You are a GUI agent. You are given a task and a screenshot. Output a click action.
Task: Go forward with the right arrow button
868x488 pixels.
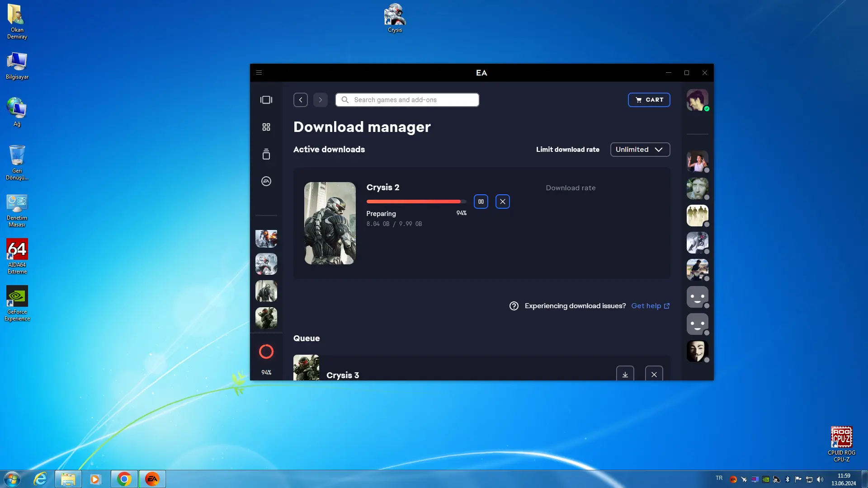click(321, 100)
